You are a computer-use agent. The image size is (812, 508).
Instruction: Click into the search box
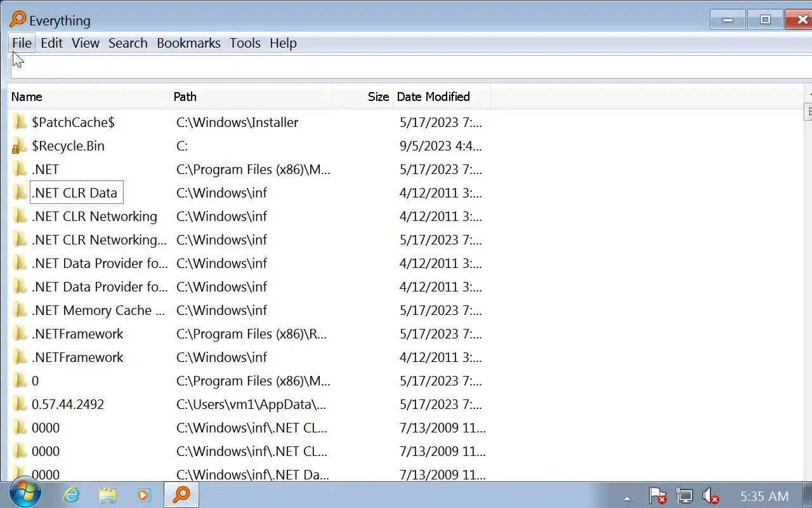point(411,67)
